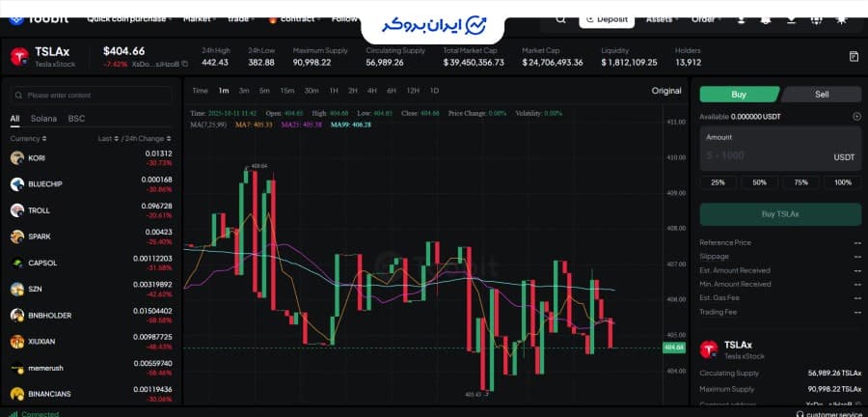The image size is (868, 417).
Task: Click the Deposit button
Action: point(607,18)
